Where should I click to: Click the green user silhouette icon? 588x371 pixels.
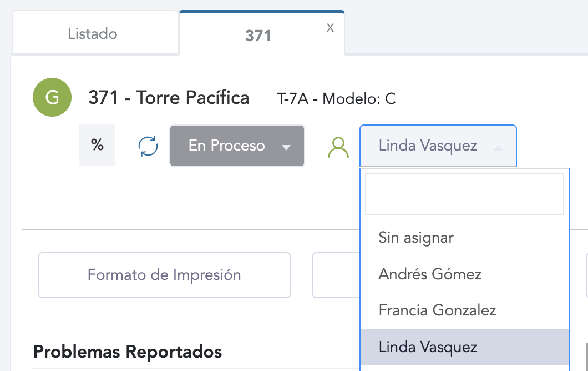pyautogui.click(x=338, y=147)
